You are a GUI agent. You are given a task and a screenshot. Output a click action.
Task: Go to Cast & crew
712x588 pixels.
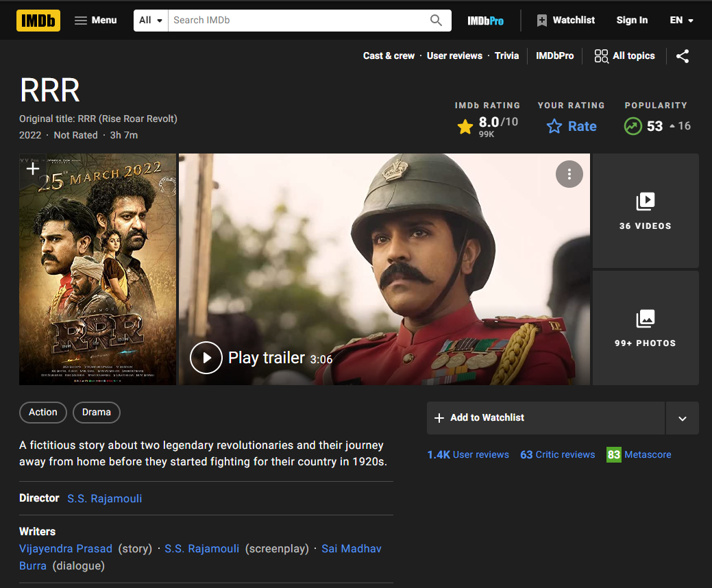[x=389, y=56]
